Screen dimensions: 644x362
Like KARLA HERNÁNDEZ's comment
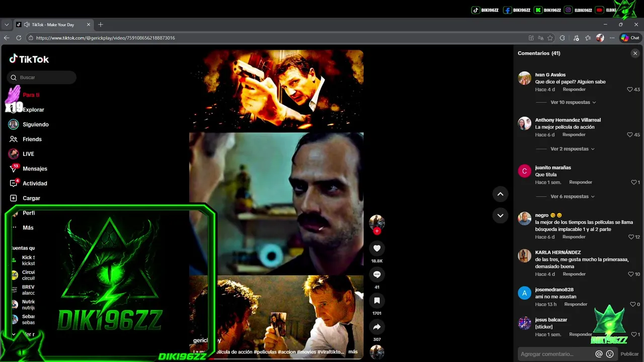point(631,274)
